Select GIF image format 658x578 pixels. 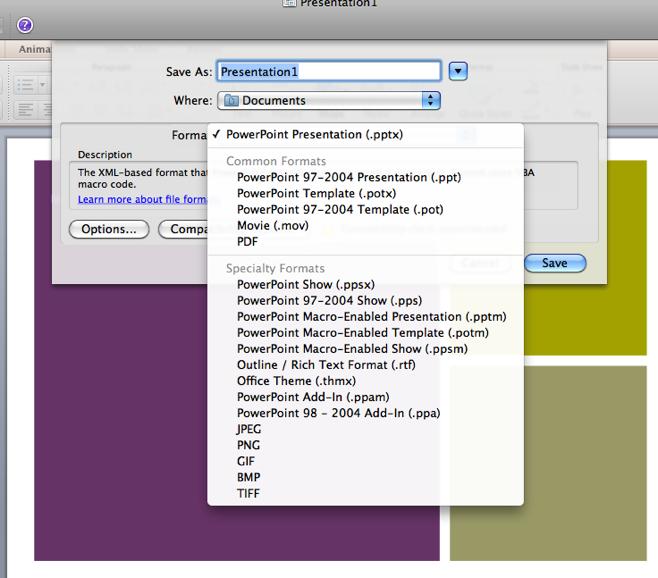click(365, 461)
